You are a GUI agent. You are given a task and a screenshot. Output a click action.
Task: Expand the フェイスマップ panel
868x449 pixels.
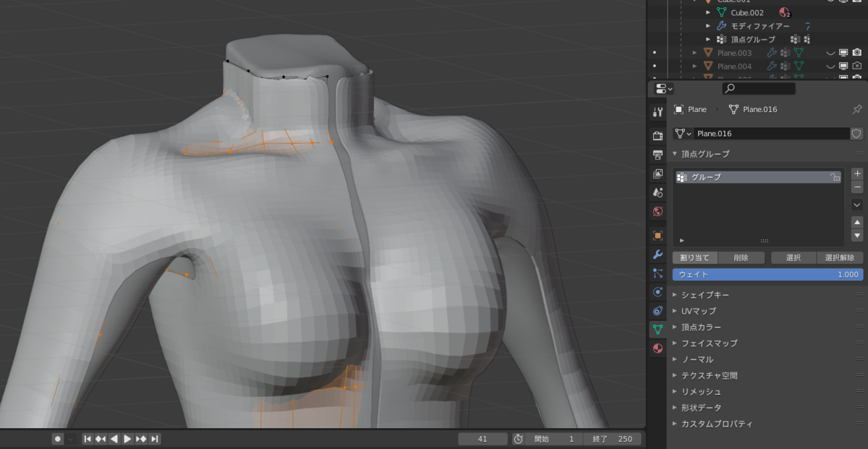675,343
